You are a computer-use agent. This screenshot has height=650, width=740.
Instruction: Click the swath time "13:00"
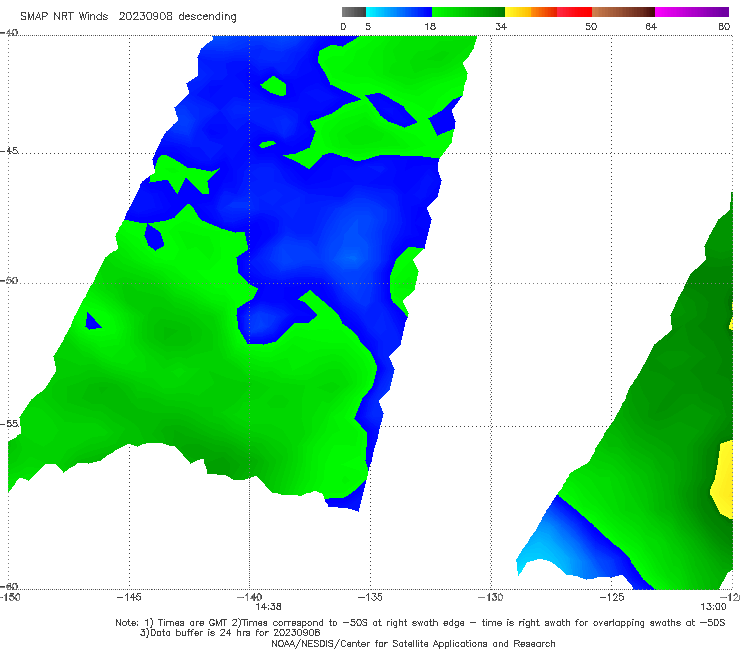point(713,607)
